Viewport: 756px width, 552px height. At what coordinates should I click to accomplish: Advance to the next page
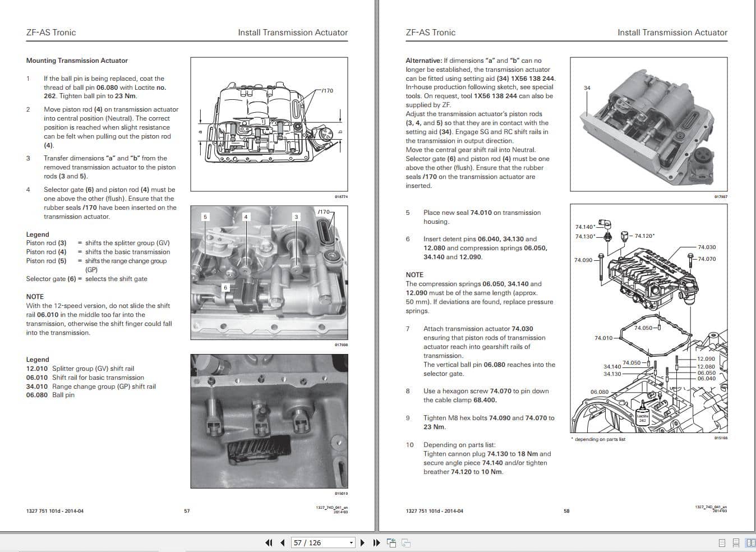(x=362, y=542)
